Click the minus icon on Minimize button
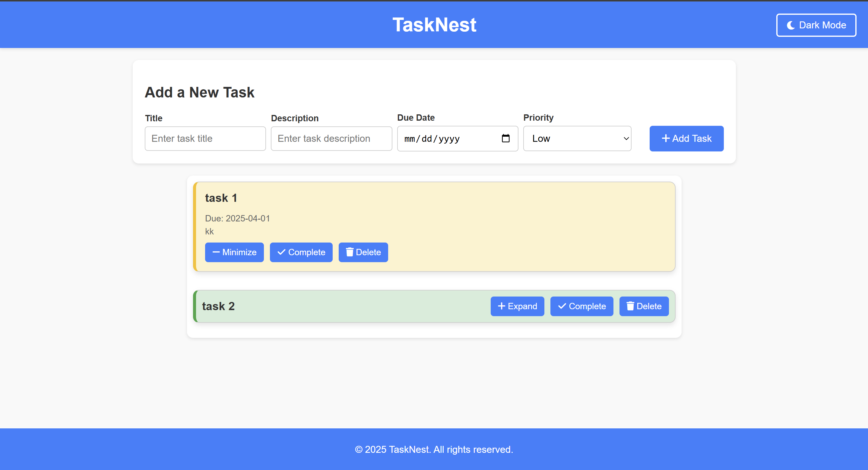The height and width of the screenshot is (470, 868). tap(216, 252)
